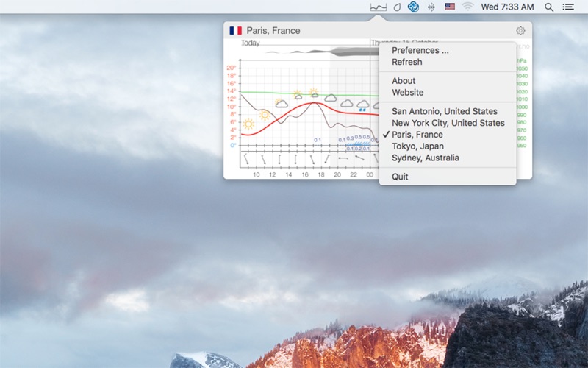This screenshot has width=588, height=368.
Task: Click the 00 hour label on time axis
Action: click(x=370, y=174)
